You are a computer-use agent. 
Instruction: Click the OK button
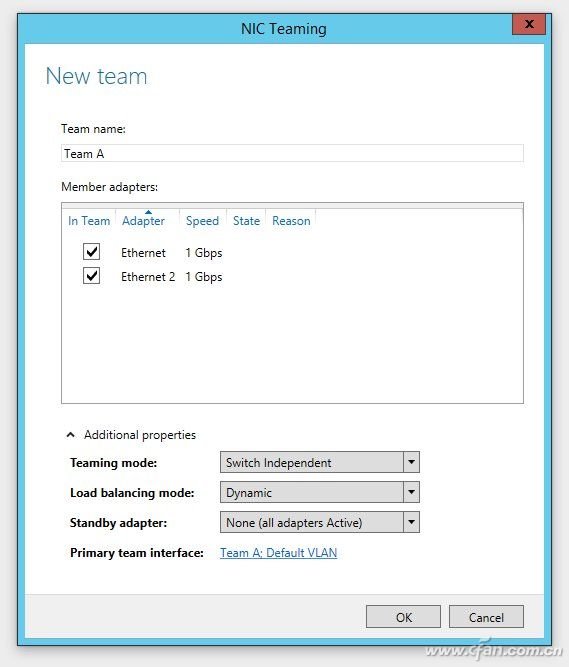click(403, 617)
